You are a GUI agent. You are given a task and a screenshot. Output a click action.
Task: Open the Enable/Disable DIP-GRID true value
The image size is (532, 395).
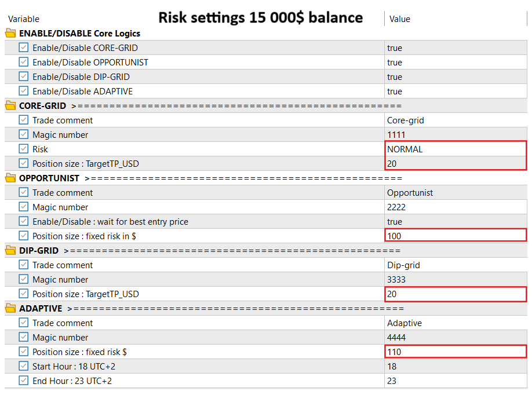point(455,76)
